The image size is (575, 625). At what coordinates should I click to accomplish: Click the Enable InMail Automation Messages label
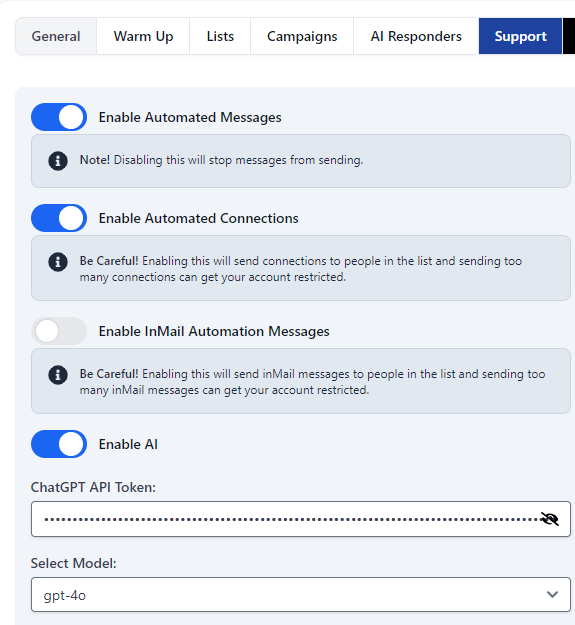214,331
